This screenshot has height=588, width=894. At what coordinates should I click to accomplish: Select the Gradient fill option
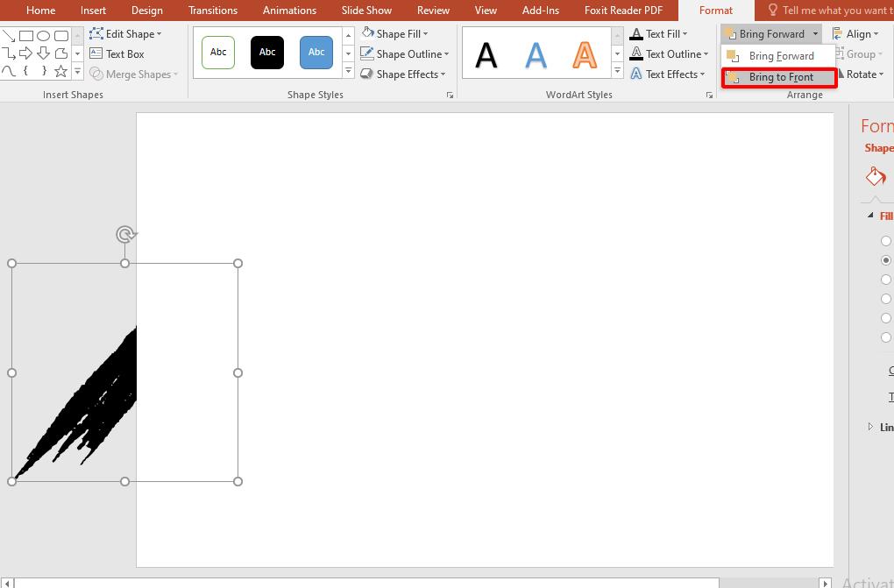[x=886, y=279]
